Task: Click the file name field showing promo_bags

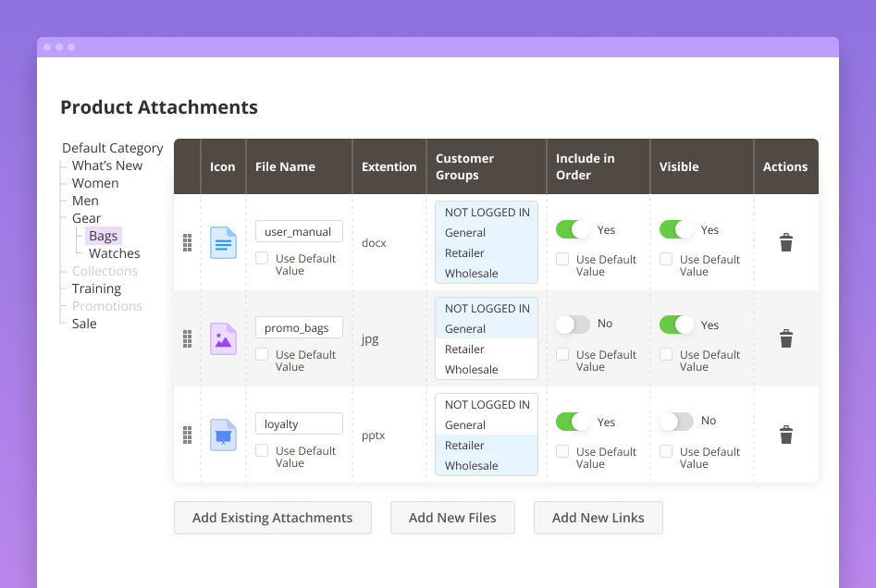Action: coord(299,327)
